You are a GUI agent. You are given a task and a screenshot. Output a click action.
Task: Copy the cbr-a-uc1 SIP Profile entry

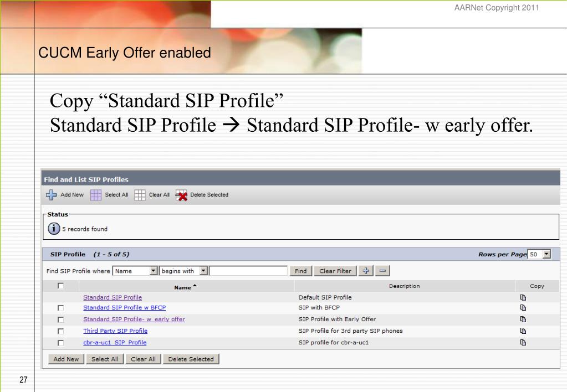[523, 342]
